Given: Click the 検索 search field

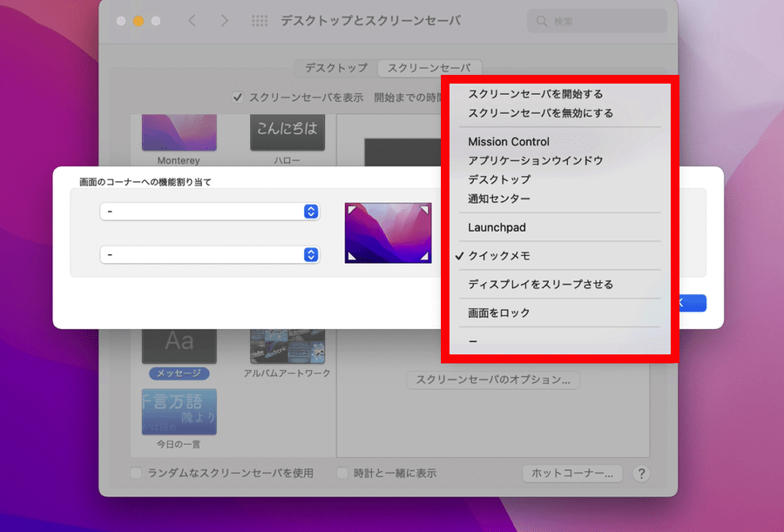Looking at the screenshot, I should tap(601, 21).
